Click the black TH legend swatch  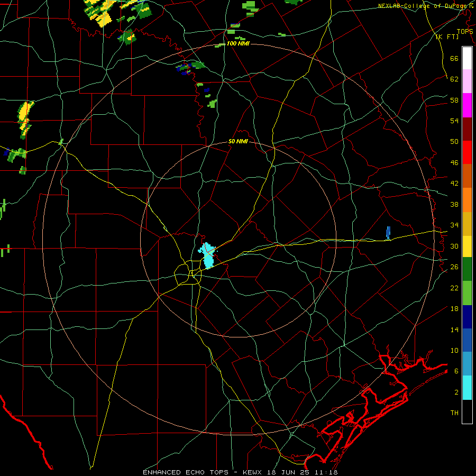(x=467, y=411)
